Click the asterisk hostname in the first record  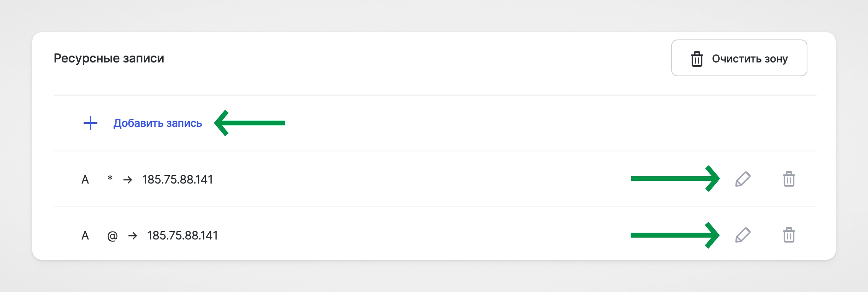pyautogui.click(x=110, y=179)
